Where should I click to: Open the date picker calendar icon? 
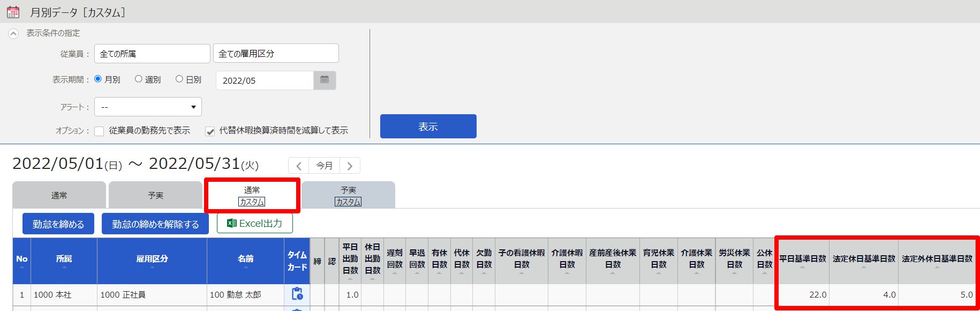325,80
